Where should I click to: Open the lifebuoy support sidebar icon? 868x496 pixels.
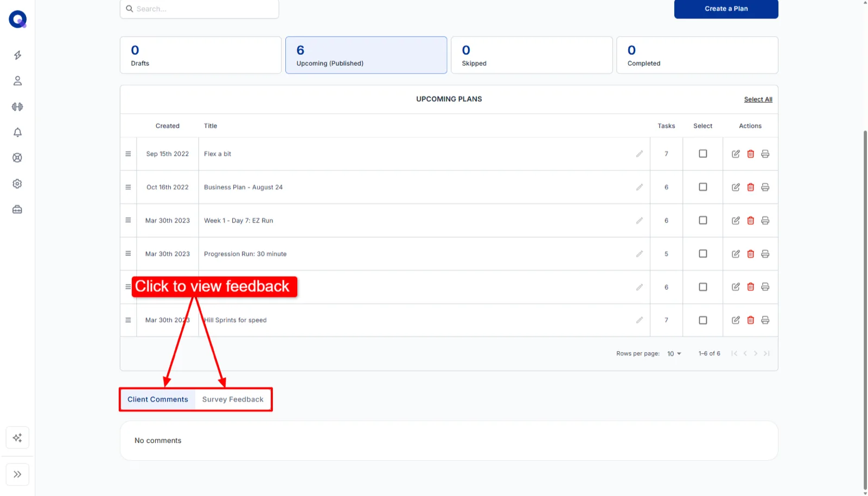pos(17,158)
